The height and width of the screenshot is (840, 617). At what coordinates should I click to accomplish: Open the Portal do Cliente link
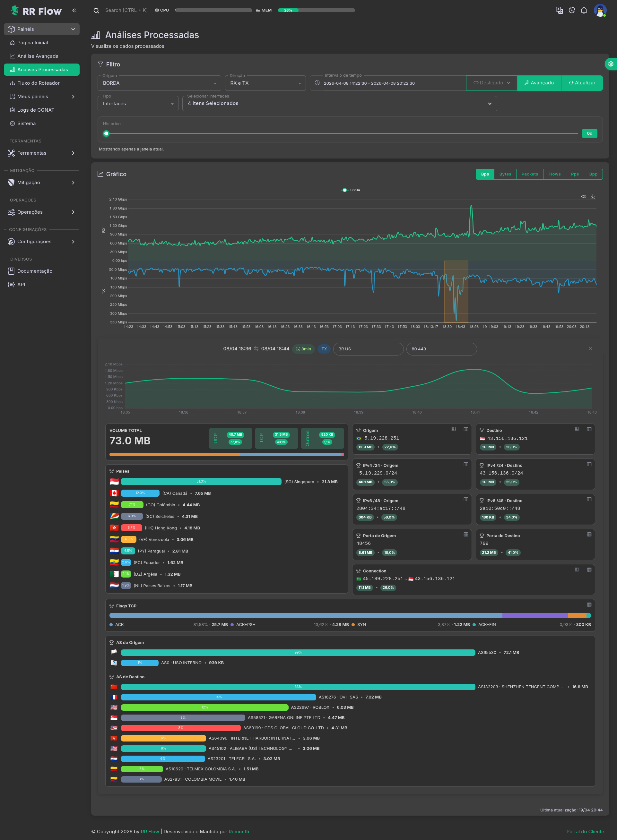(585, 831)
